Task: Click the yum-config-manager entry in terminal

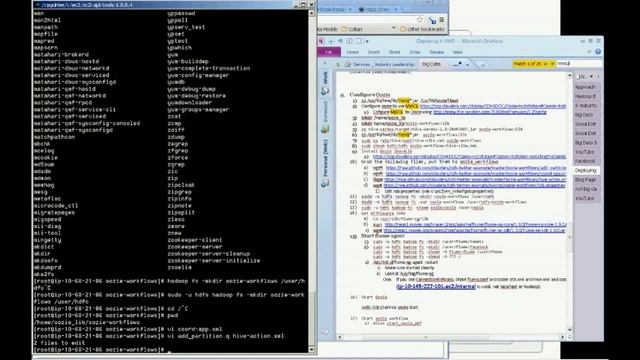Action: pyautogui.click(x=198, y=75)
